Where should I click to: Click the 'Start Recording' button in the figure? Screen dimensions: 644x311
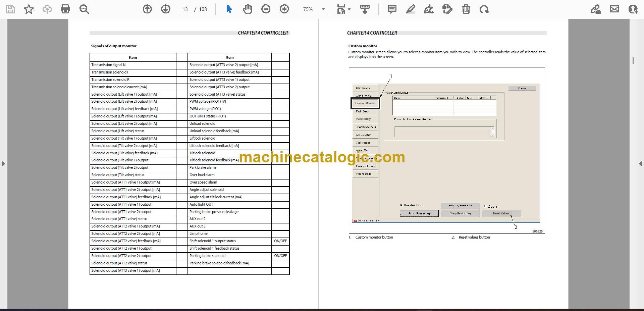click(x=419, y=213)
